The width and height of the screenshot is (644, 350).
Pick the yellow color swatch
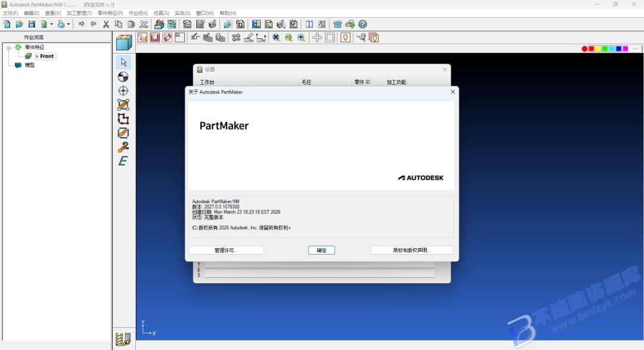(x=598, y=48)
